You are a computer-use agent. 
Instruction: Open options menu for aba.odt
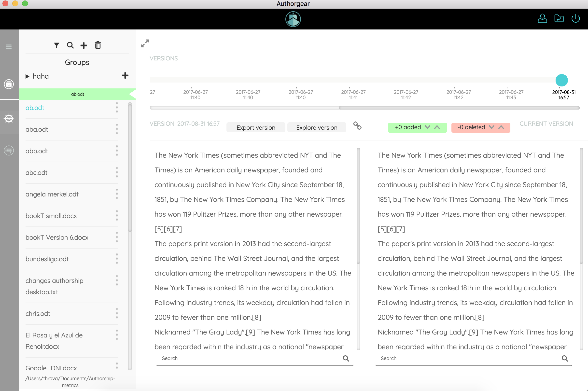(x=117, y=129)
